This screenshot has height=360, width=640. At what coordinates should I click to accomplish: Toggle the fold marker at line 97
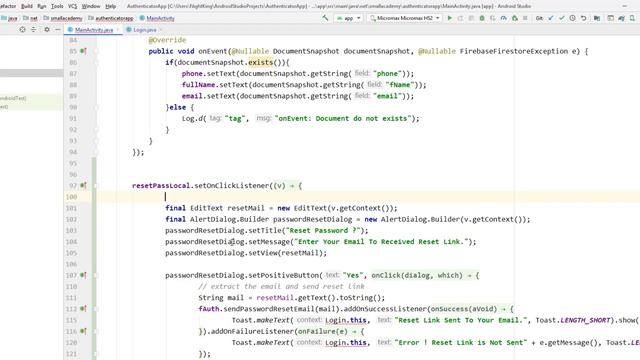pyautogui.click(x=96, y=186)
